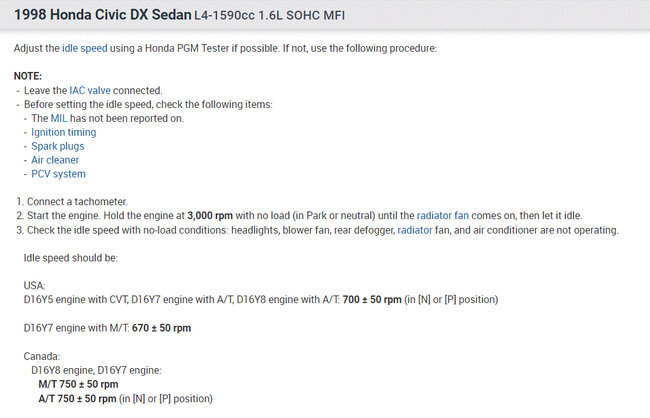Open the "Spark plugs" link
Screen dimensions: 650x418
tap(58, 146)
